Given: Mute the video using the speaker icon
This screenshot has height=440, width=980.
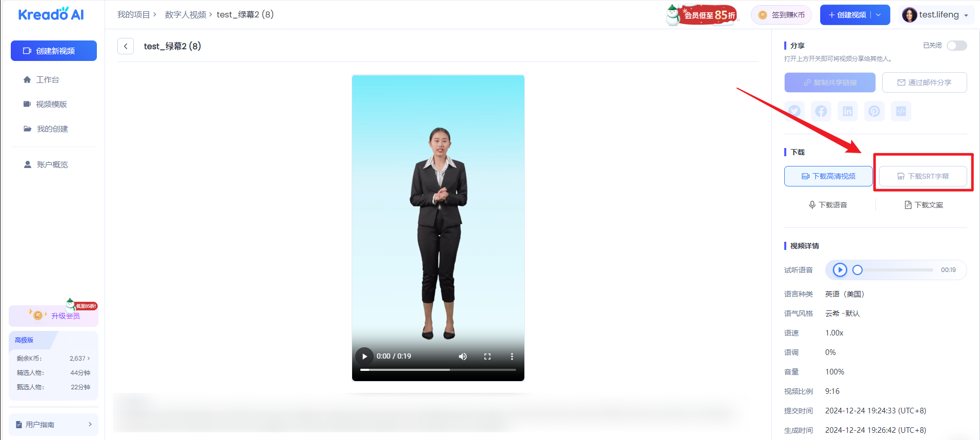Looking at the screenshot, I should click(462, 357).
